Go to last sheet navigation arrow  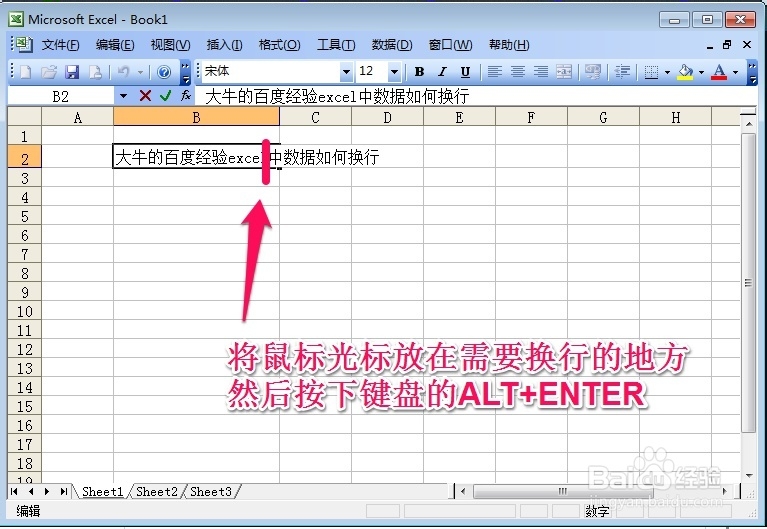pos(64,491)
